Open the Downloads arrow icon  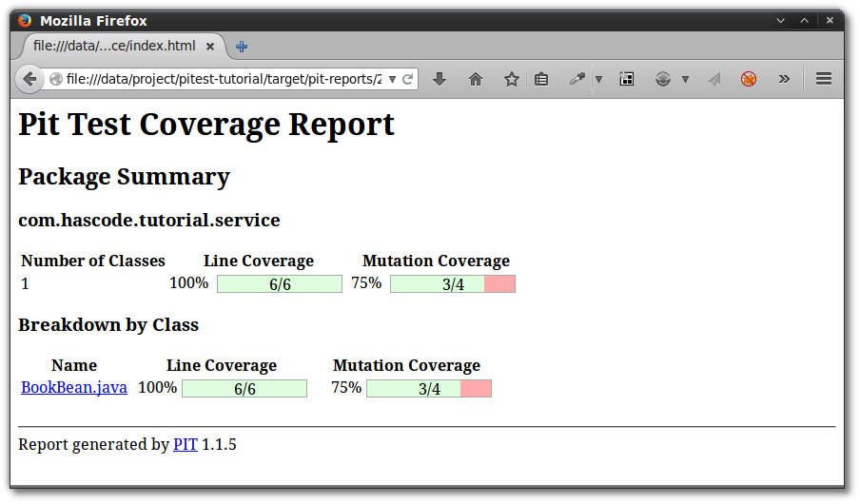point(440,79)
